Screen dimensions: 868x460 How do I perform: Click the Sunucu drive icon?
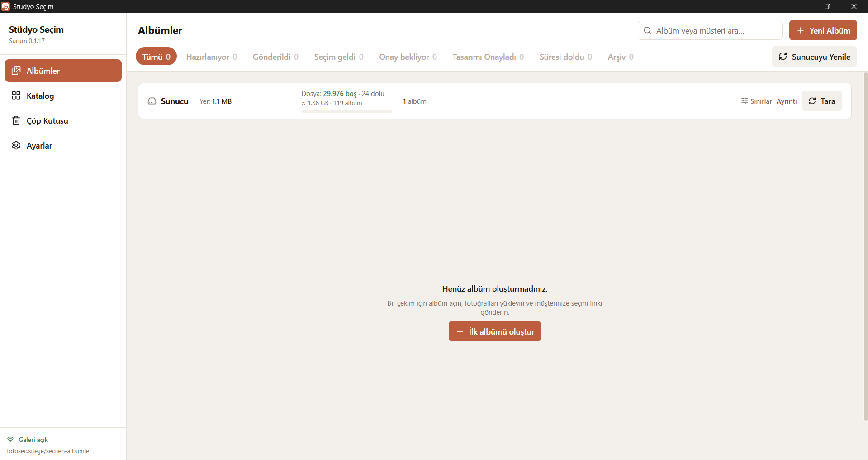tap(152, 101)
